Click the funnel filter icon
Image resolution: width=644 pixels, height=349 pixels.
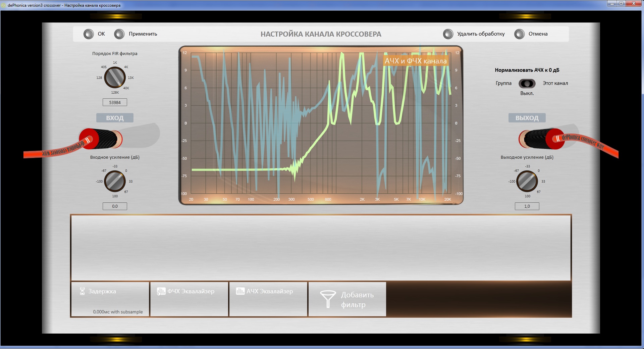(x=328, y=299)
